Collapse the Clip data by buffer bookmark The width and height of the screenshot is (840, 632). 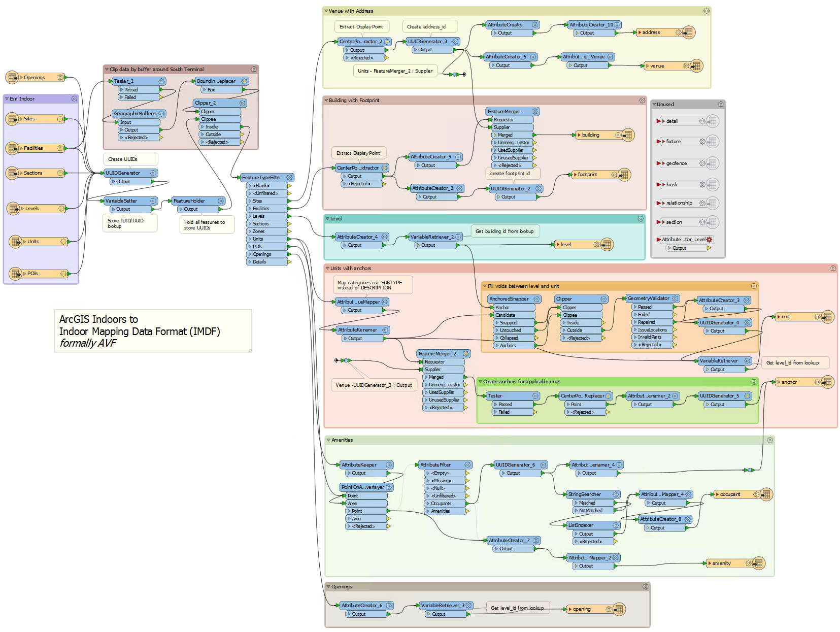pos(107,69)
